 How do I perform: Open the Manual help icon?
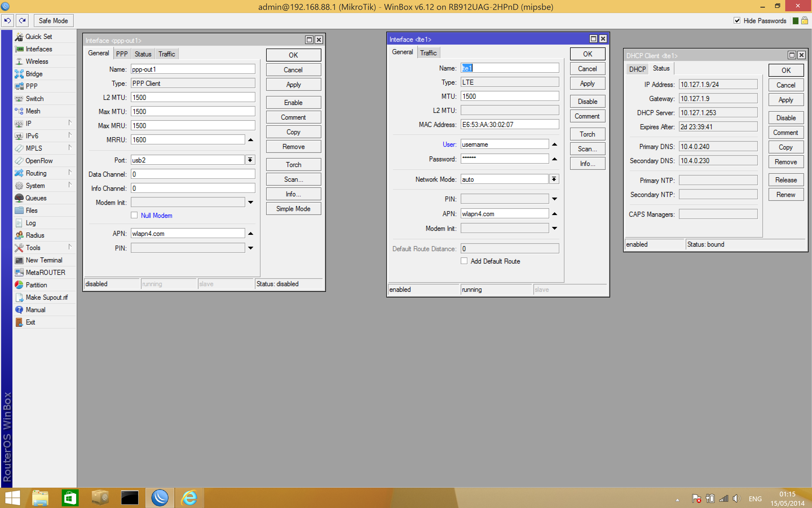click(x=19, y=310)
